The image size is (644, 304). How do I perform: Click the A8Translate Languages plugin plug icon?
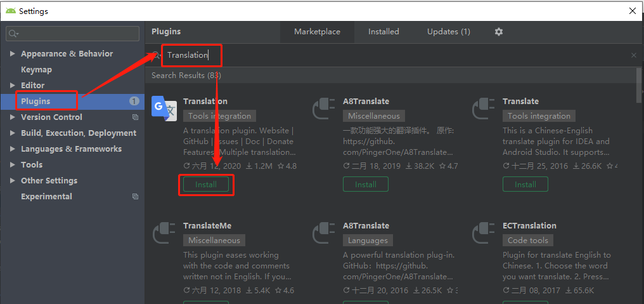click(325, 233)
